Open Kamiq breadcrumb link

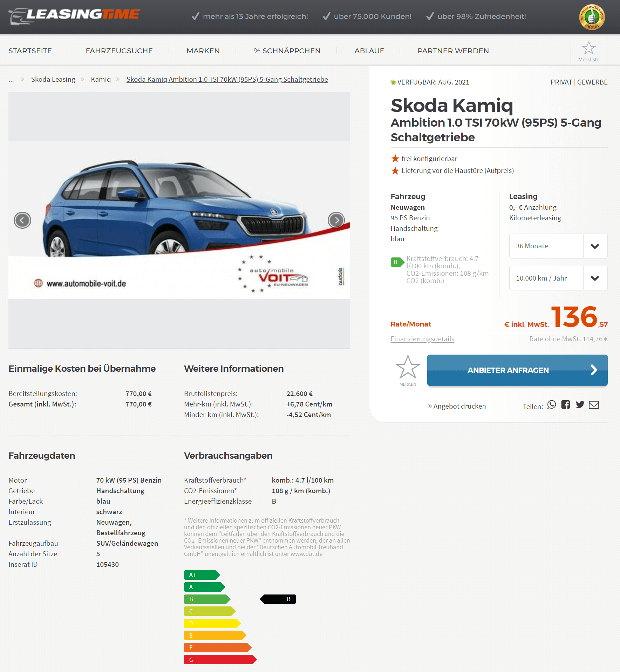coord(101,79)
